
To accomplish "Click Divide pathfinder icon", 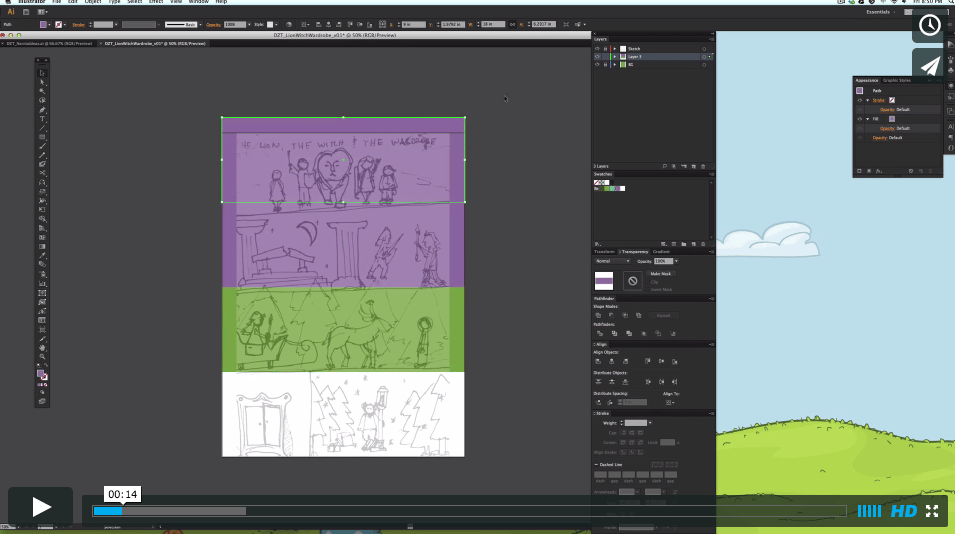I will 600,334.
